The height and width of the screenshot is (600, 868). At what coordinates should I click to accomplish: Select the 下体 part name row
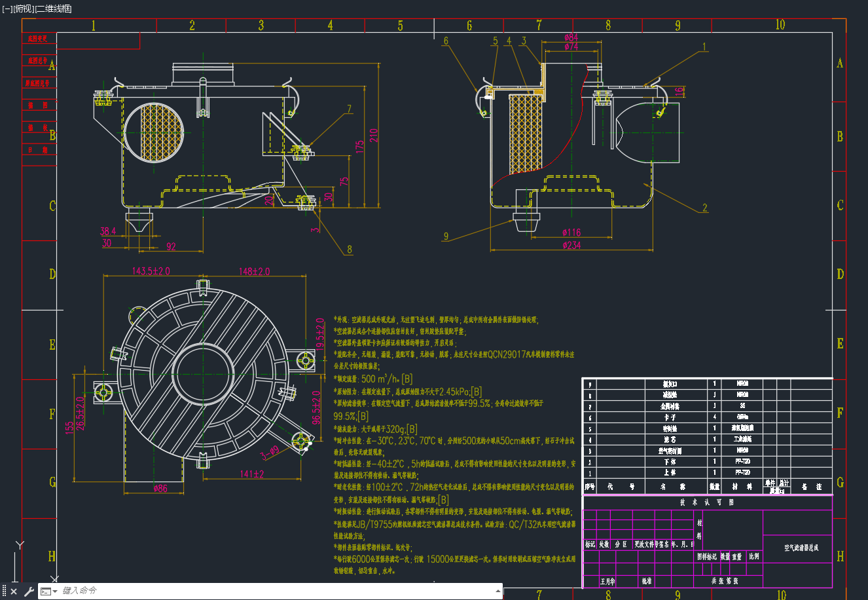click(x=670, y=461)
